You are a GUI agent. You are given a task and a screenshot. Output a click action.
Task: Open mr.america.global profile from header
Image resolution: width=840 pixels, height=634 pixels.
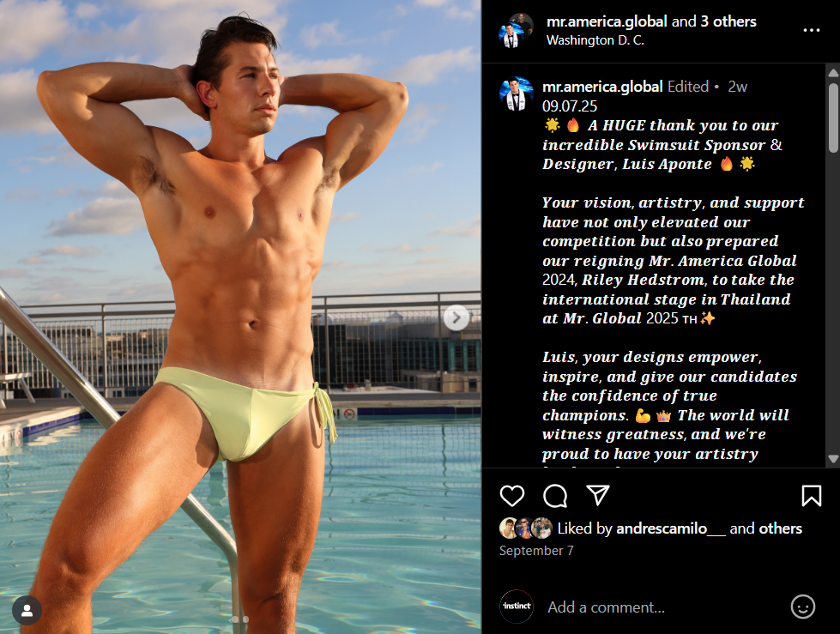point(607,21)
